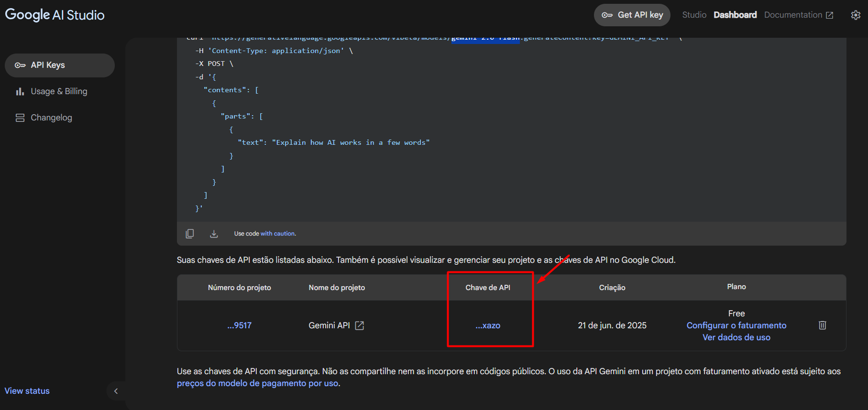Image resolution: width=868 pixels, height=410 pixels.
Task: Delete the API key with trash icon
Action: (823, 325)
